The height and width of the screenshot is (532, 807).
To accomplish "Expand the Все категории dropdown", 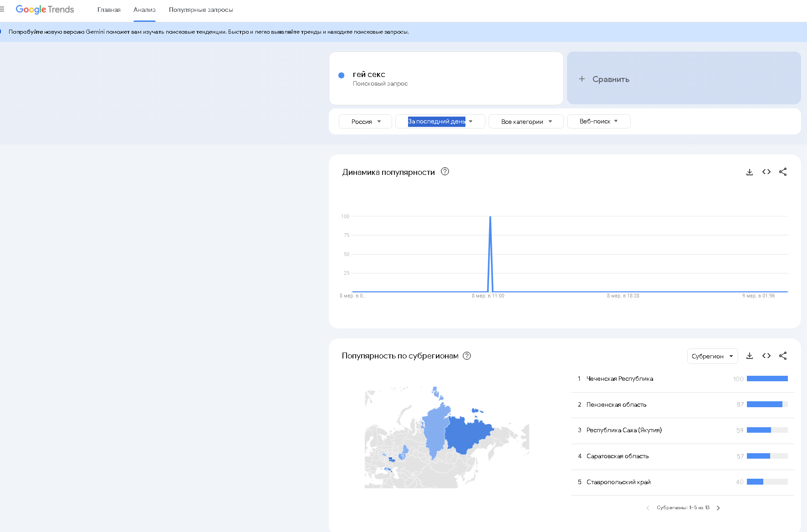I will pyautogui.click(x=526, y=122).
